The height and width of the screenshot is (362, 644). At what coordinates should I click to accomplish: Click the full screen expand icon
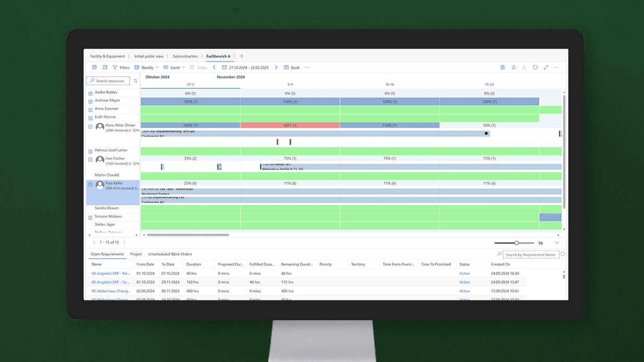click(x=546, y=67)
